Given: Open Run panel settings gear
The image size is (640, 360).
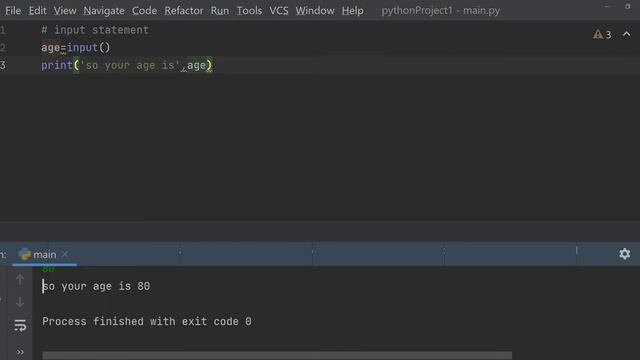Looking at the screenshot, I should (624, 254).
